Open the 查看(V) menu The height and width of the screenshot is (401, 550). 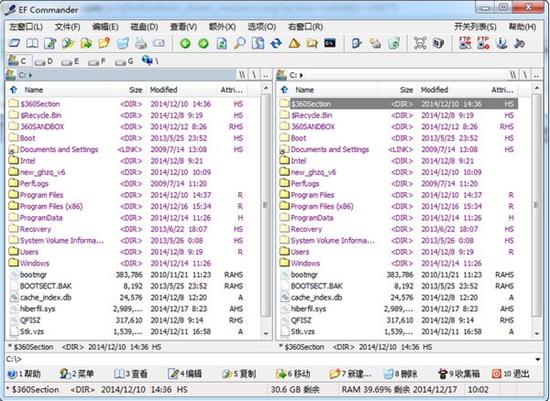click(183, 27)
